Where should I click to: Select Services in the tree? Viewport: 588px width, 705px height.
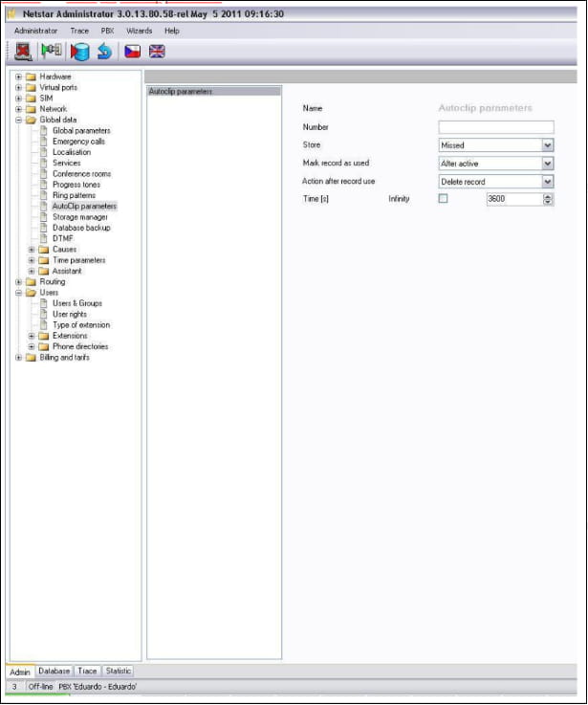coord(67,163)
